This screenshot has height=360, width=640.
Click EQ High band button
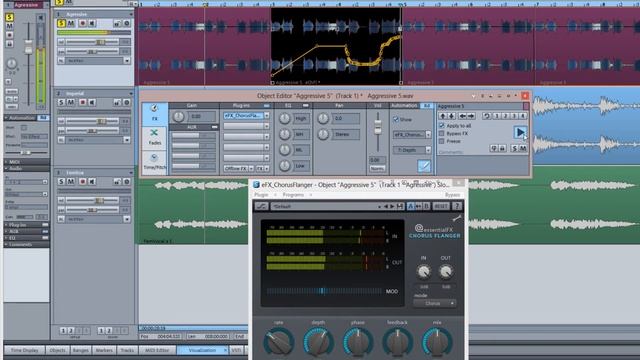301,118
